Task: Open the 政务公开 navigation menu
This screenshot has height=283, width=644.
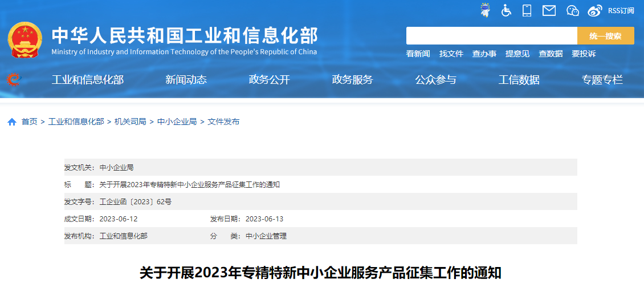Action: point(270,80)
